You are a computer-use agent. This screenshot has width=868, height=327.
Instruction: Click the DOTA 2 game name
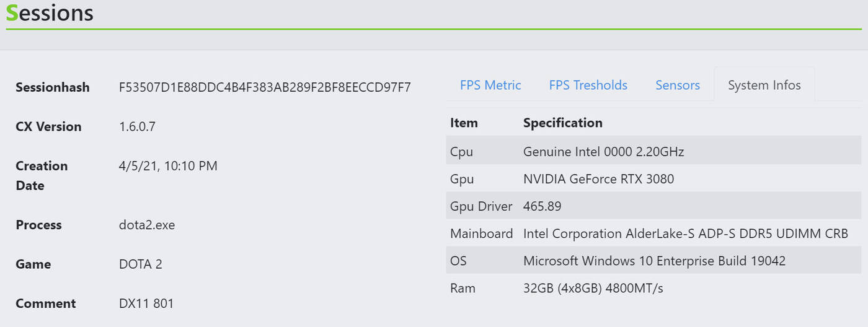(x=141, y=264)
